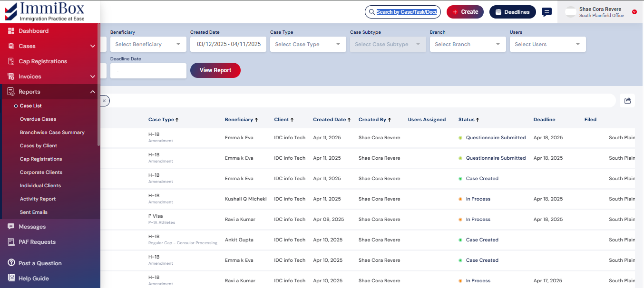Click the Post a Question help icon
The width and height of the screenshot is (644, 288).
[x=11, y=263]
